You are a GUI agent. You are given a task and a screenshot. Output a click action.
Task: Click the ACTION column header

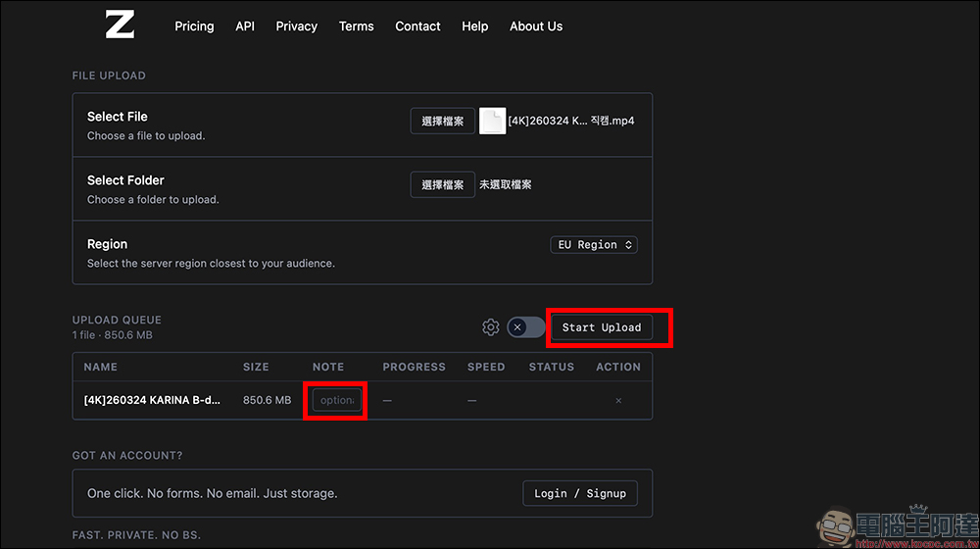(x=618, y=367)
